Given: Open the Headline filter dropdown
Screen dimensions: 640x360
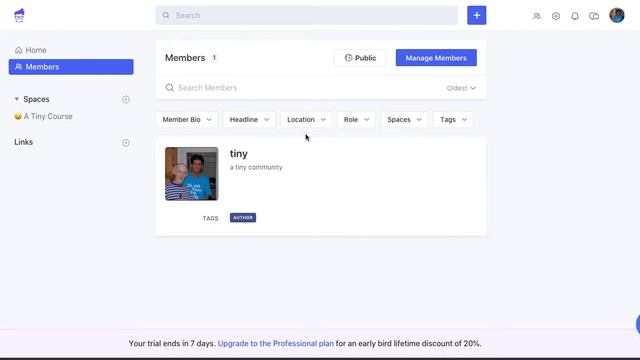Looking at the screenshot, I should (x=249, y=120).
